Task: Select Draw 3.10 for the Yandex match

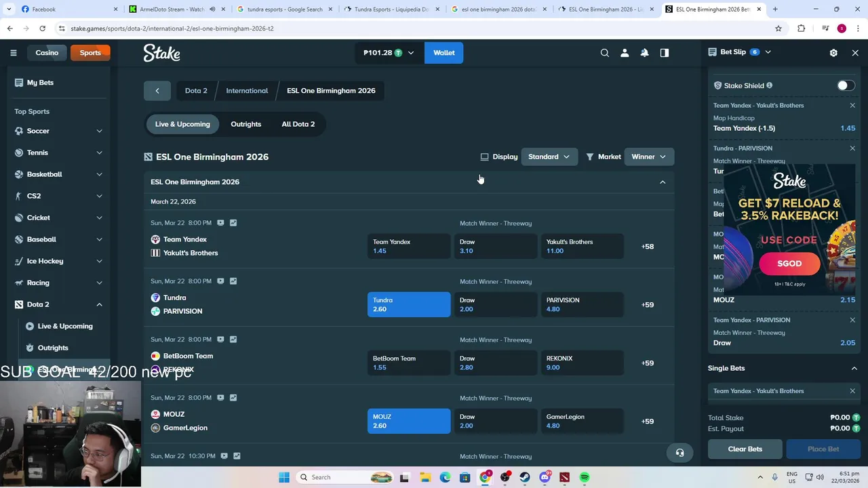Action: (496, 246)
